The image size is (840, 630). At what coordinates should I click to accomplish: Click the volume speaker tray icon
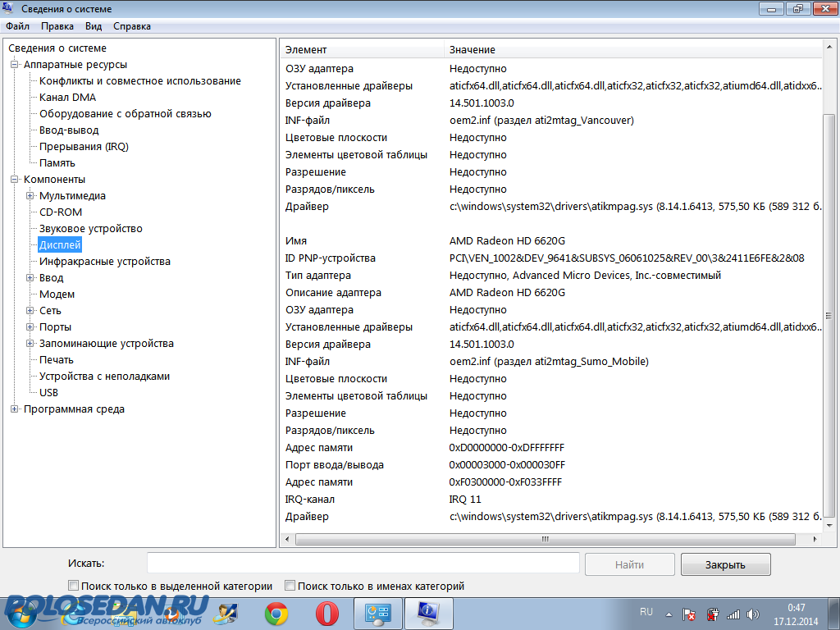(x=753, y=614)
